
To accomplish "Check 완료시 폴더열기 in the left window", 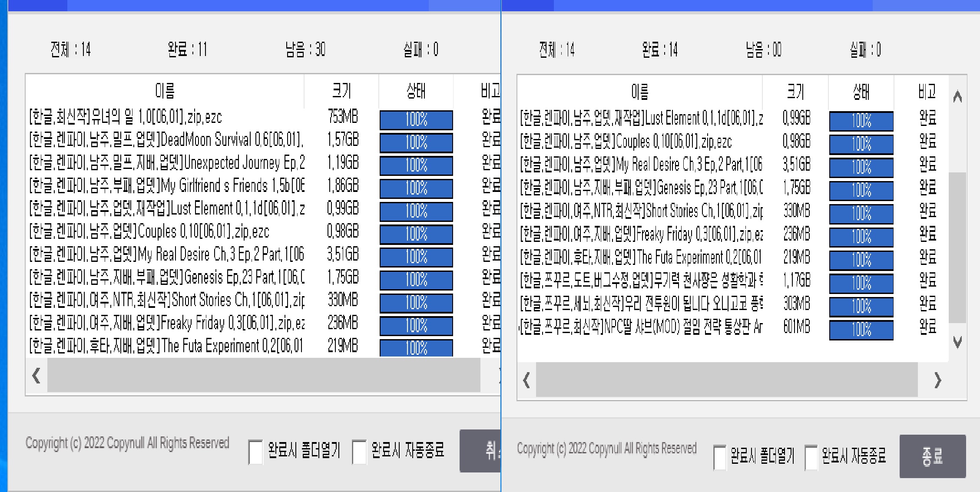I will [255, 451].
